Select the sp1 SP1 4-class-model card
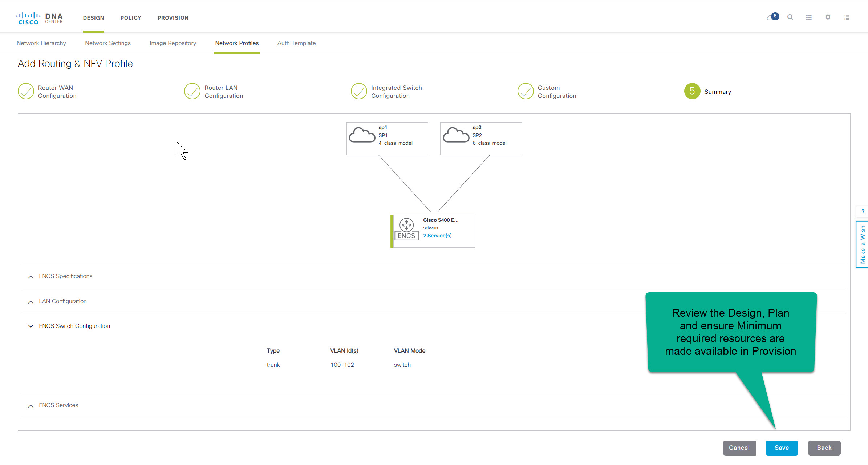Viewport: 868px width, 465px height. coord(387,139)
